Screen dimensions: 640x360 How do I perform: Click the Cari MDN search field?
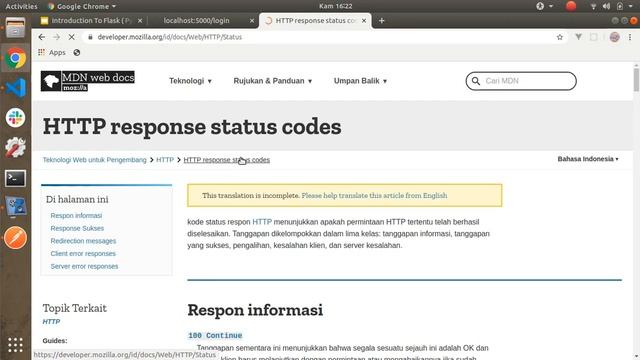pyautogui.click(x=521, y=81)
